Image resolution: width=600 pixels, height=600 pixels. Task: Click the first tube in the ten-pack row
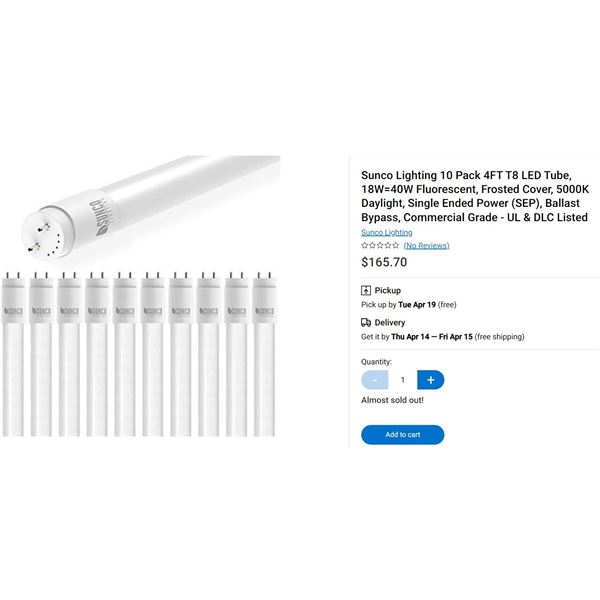tap(13, 354)
